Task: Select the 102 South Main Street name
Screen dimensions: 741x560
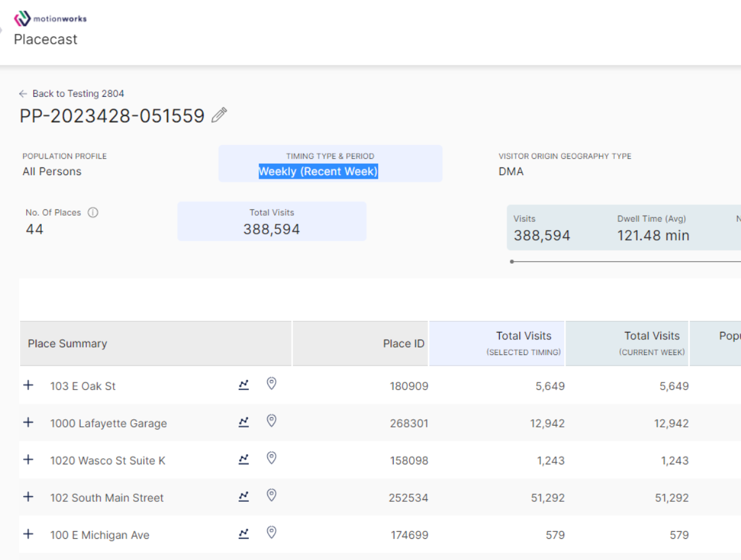Action: pyautogui.click(x=107, y=497)
